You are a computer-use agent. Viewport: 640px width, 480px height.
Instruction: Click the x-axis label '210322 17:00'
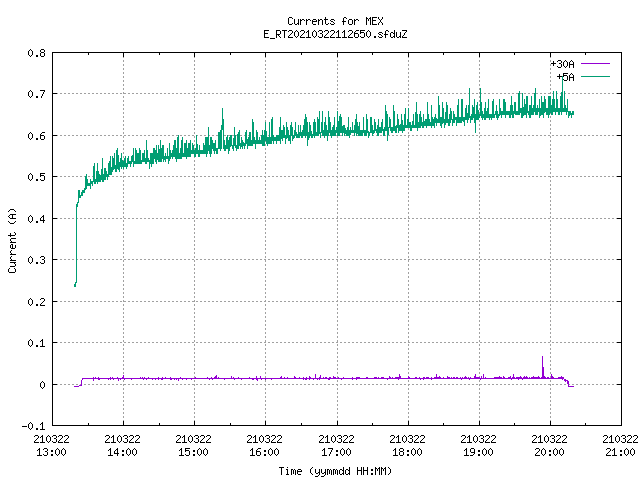336,445
